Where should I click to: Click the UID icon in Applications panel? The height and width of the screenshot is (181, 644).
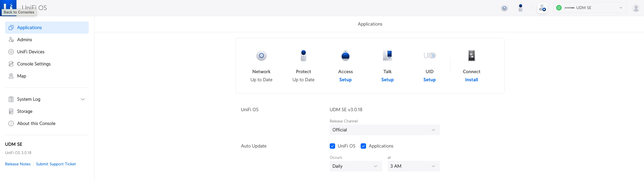tap(429, 56)
